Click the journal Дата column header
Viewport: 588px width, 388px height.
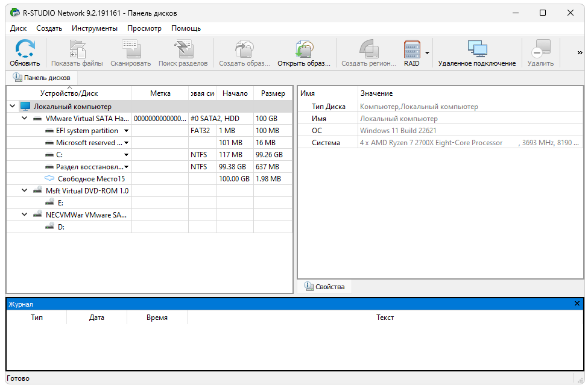point(96,318)
